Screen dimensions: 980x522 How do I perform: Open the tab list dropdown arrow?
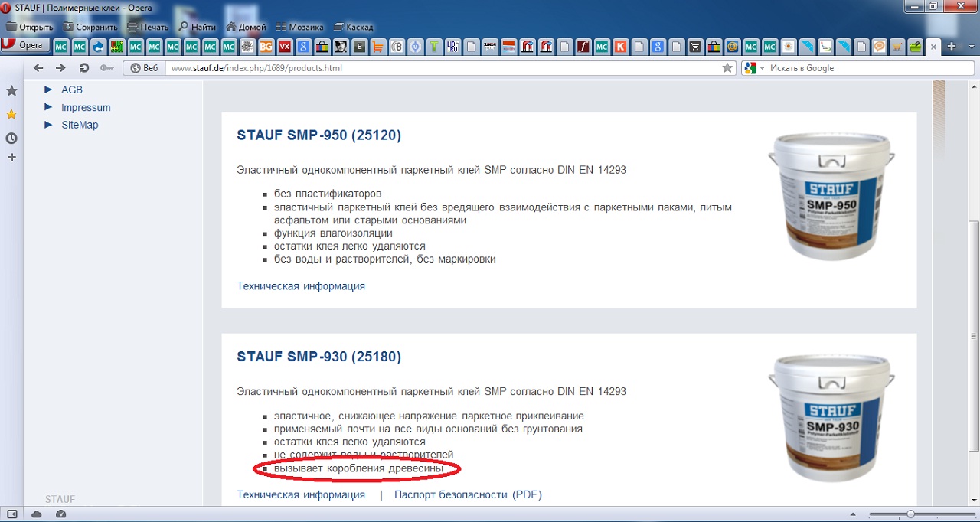point(970,47)
